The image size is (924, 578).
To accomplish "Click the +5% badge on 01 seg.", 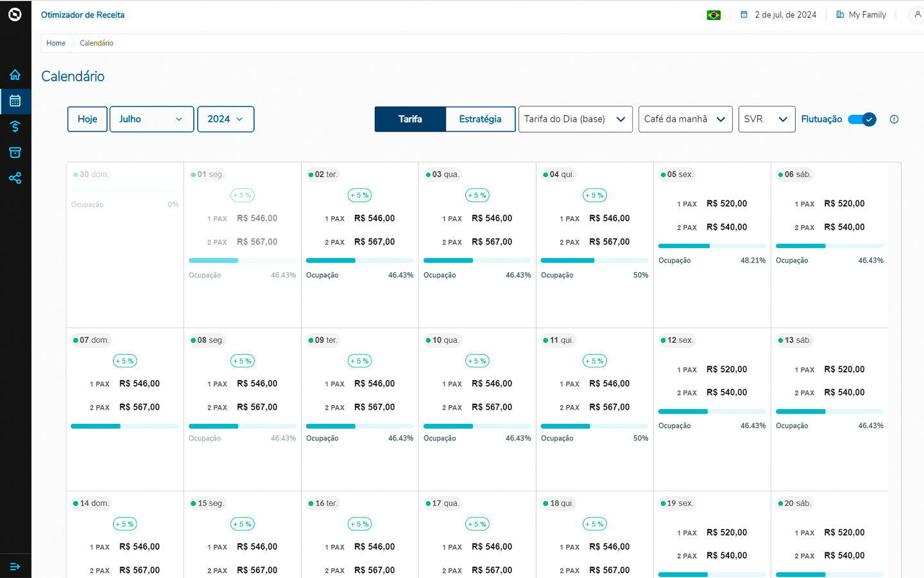I will 243,195.
